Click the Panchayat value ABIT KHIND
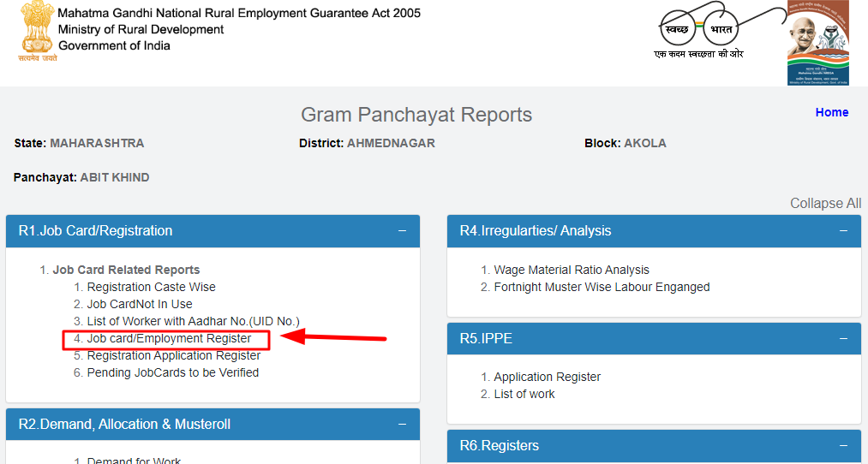This screenshot has width=868, height=464. point(115,177)
